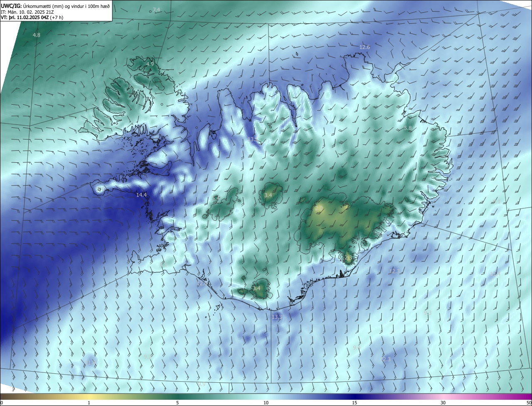Viewport: 532px width, 406px height.
Task: Click the colorbar tick label 5
Action: (x=177, y=403)
